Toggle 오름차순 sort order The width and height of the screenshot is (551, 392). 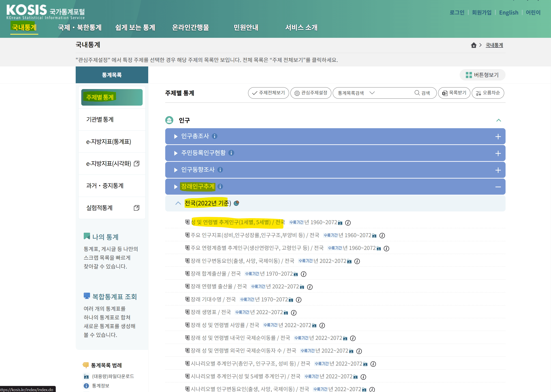[x=488, y=93]
